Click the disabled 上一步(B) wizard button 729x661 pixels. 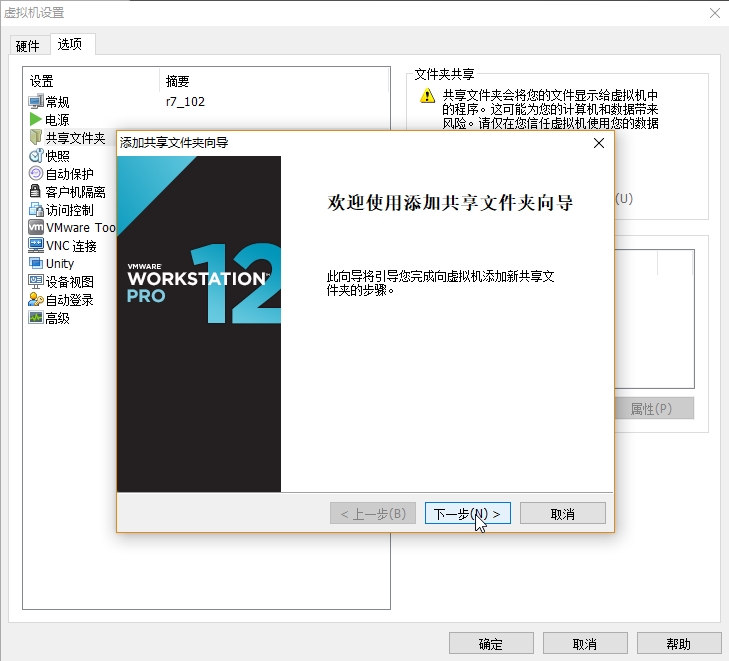[x=373, y=513]
